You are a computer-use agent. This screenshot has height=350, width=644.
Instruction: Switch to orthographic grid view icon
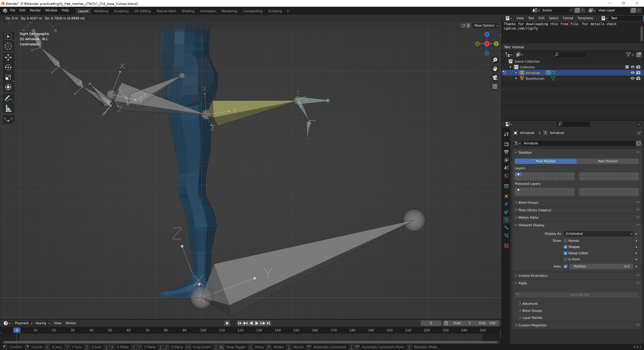click(495, 86)
